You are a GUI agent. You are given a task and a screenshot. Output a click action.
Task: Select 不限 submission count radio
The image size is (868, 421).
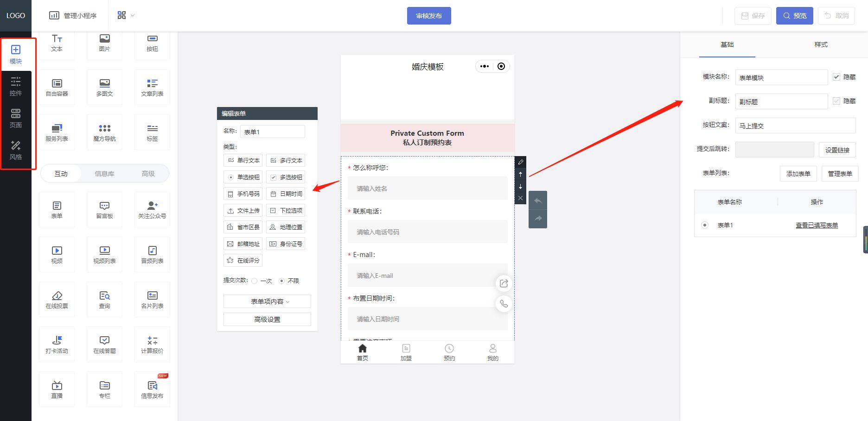(x=281, y=281)
